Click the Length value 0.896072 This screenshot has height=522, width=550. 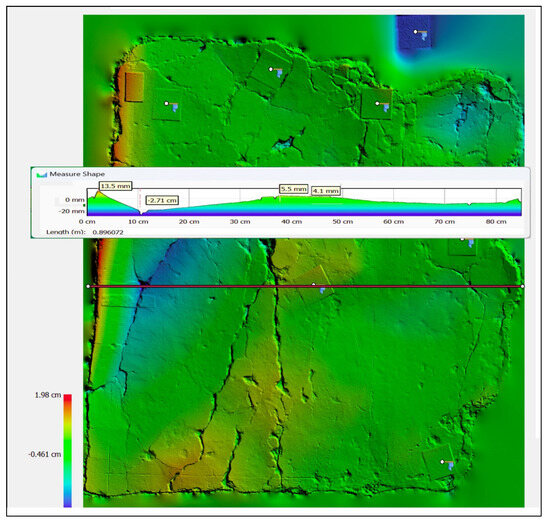108,232
